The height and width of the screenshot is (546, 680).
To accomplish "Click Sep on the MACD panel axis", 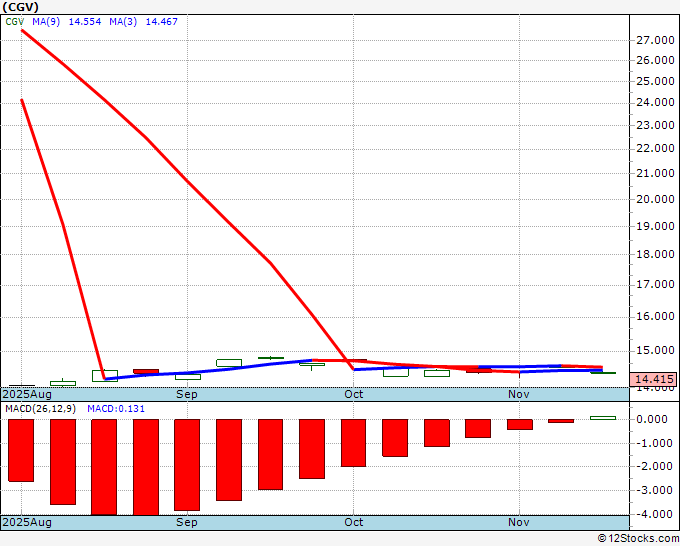I will click(x=187, y=522).
